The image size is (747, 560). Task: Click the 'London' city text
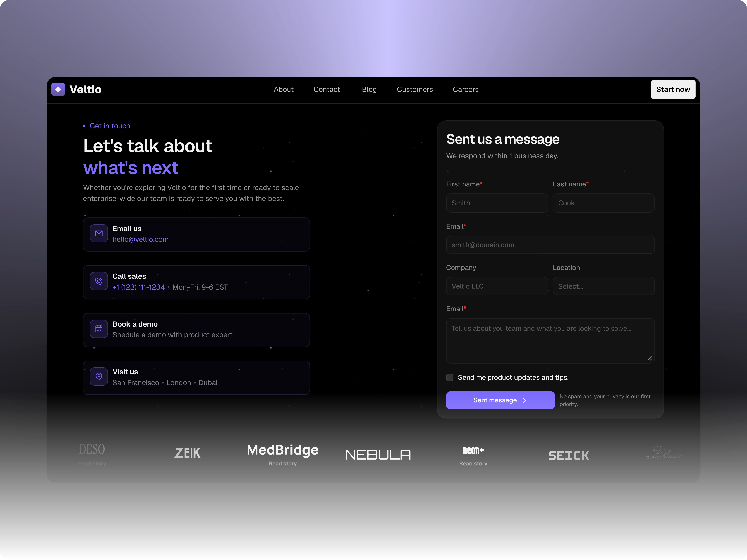coord(179,383)
